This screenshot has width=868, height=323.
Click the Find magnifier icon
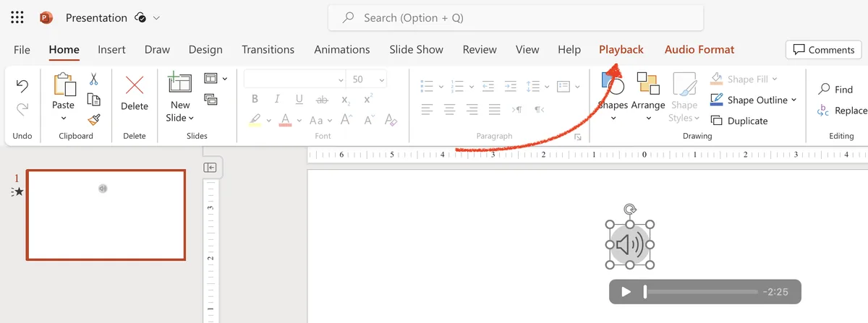pyautogui.click(x=824, y=90)
